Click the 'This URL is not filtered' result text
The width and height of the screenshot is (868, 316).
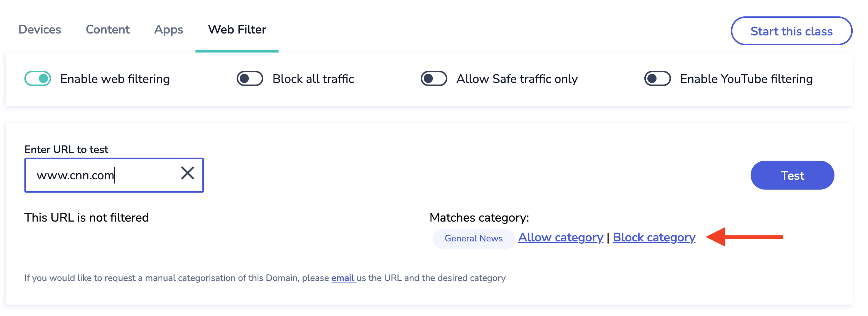(86, 218)
